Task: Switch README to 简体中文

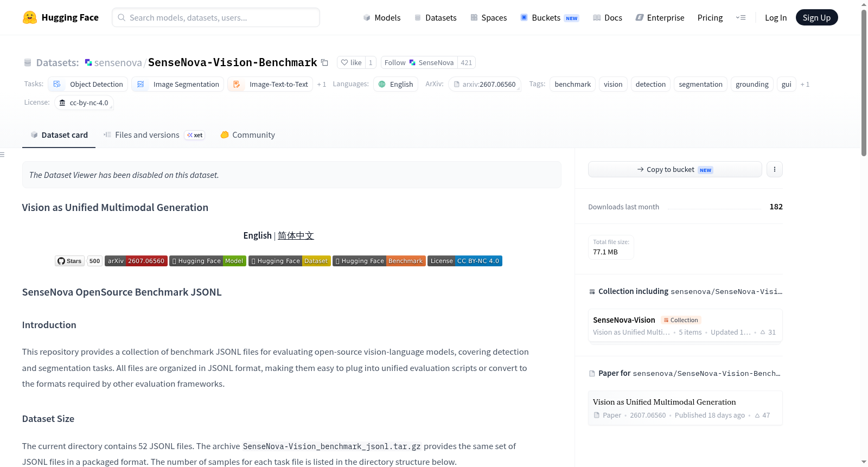Action: click(296, 235)
